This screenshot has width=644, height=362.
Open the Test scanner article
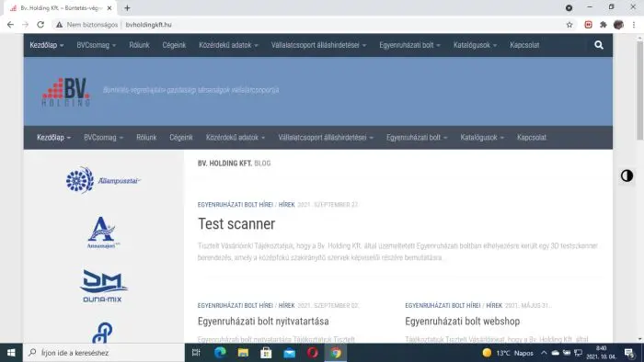(x=236, y=224)
